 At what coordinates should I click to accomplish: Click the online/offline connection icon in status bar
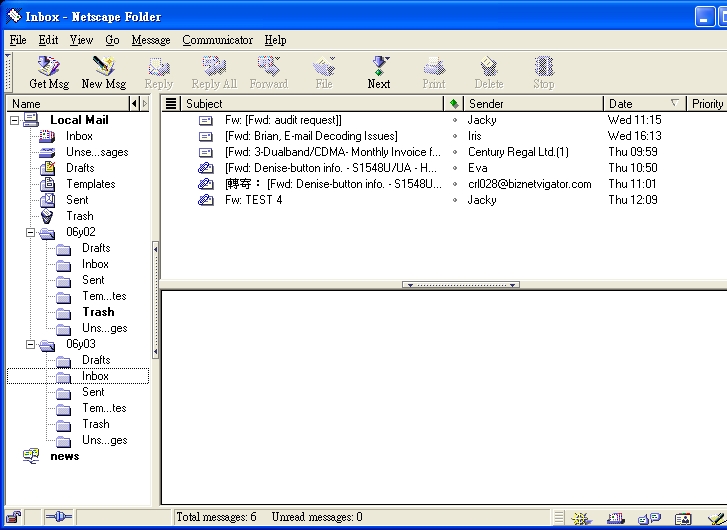pyautogui.click(x=58, y=517)
